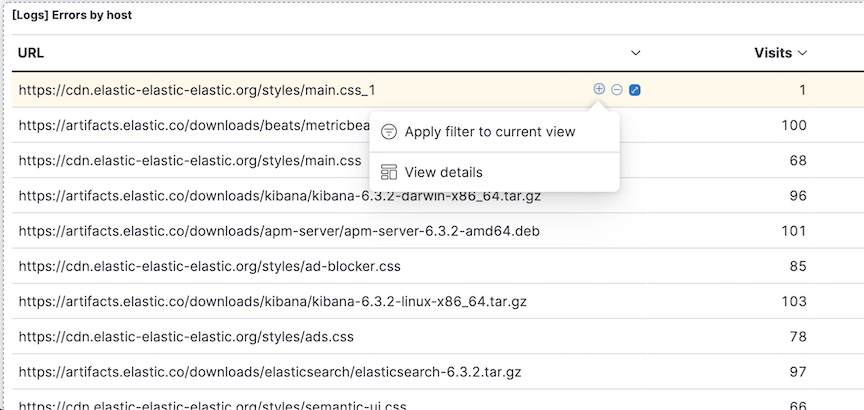The width and height of the screenshot is (864, 410).
Task: Open the URL column header chevron menu
Action: pos(636,53)
